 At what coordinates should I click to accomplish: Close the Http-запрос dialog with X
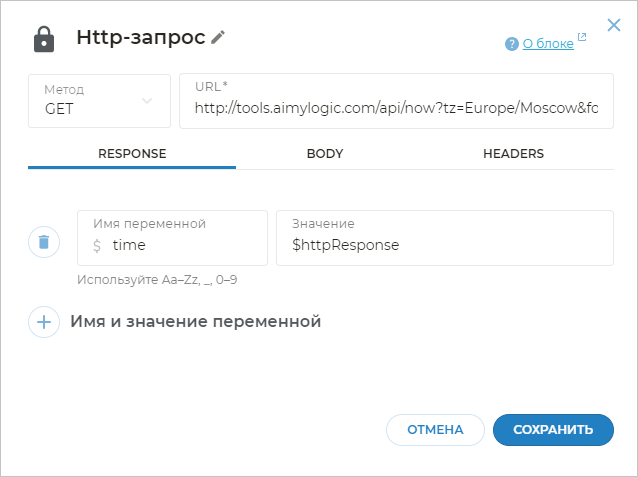point(614,25)
